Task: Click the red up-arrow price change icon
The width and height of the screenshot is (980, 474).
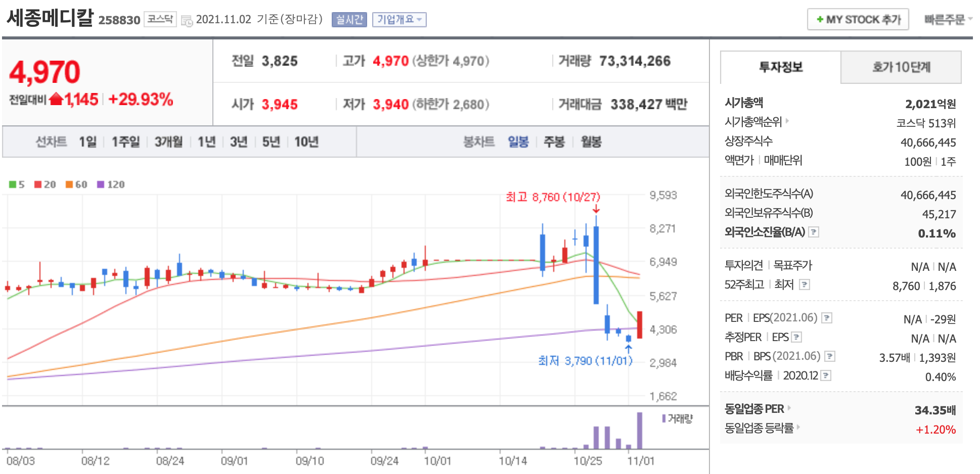Action: (x=56, y=99)
